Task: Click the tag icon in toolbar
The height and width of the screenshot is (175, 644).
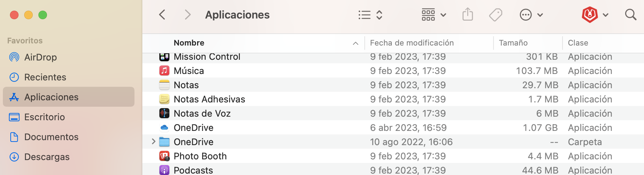Action: point(495,15)
